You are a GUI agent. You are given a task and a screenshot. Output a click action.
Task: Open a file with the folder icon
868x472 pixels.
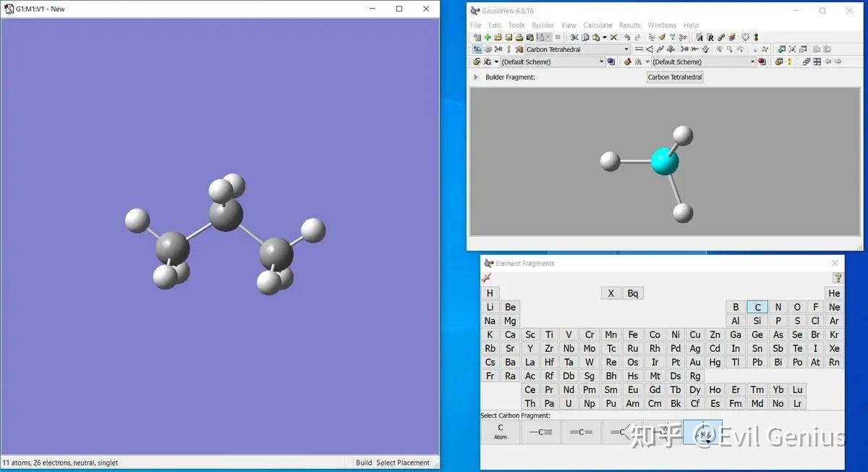coord(498,37)
